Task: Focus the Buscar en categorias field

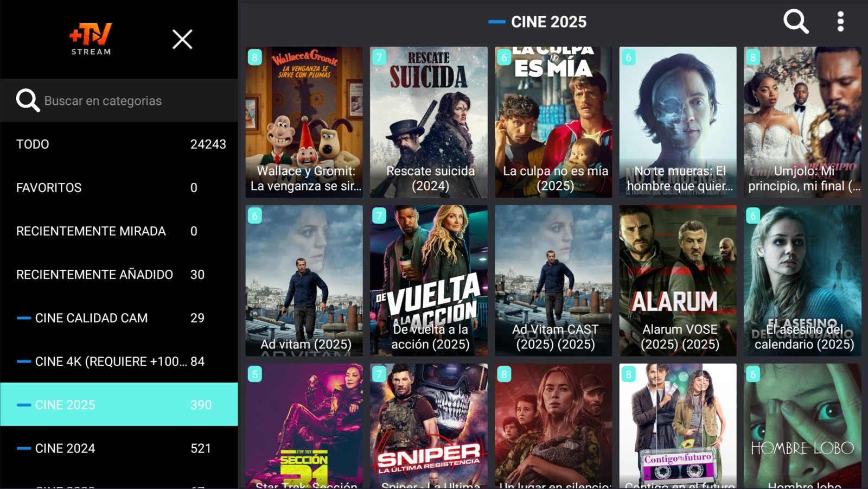Action: click(x=119, y=100)
